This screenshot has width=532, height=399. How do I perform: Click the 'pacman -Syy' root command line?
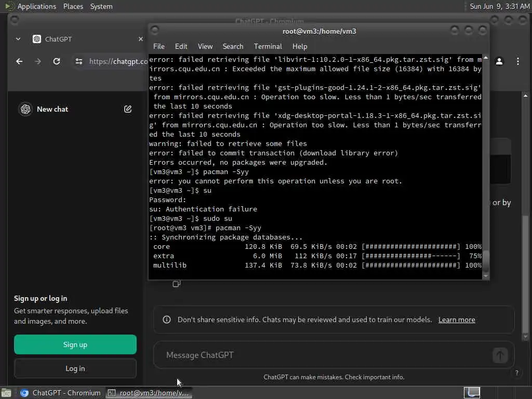(x=205, y=228)
